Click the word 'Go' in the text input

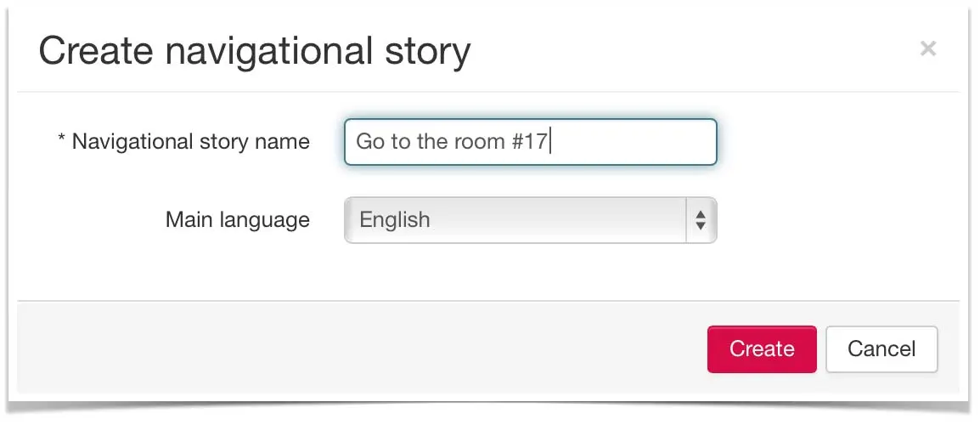(x=369, y=141)
